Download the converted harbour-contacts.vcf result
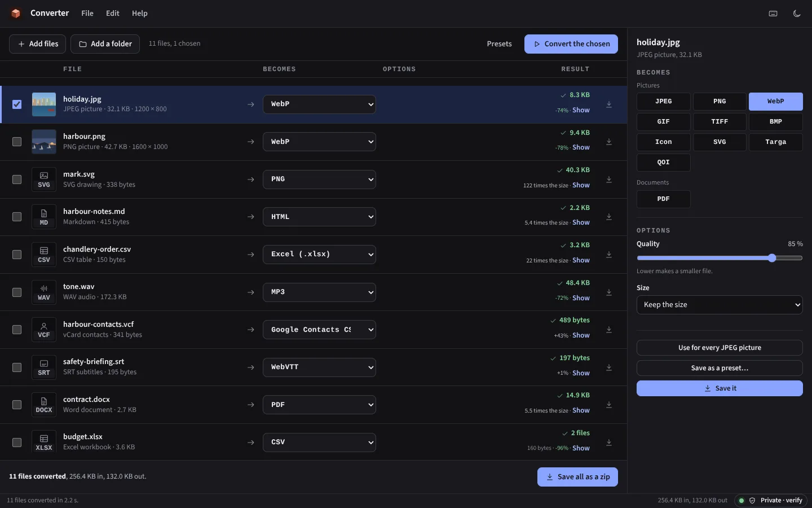 point(609,330)
